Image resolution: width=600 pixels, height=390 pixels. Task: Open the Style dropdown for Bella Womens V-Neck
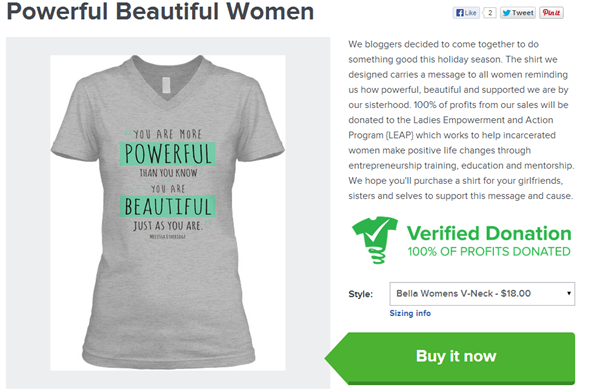pos(482,294)
